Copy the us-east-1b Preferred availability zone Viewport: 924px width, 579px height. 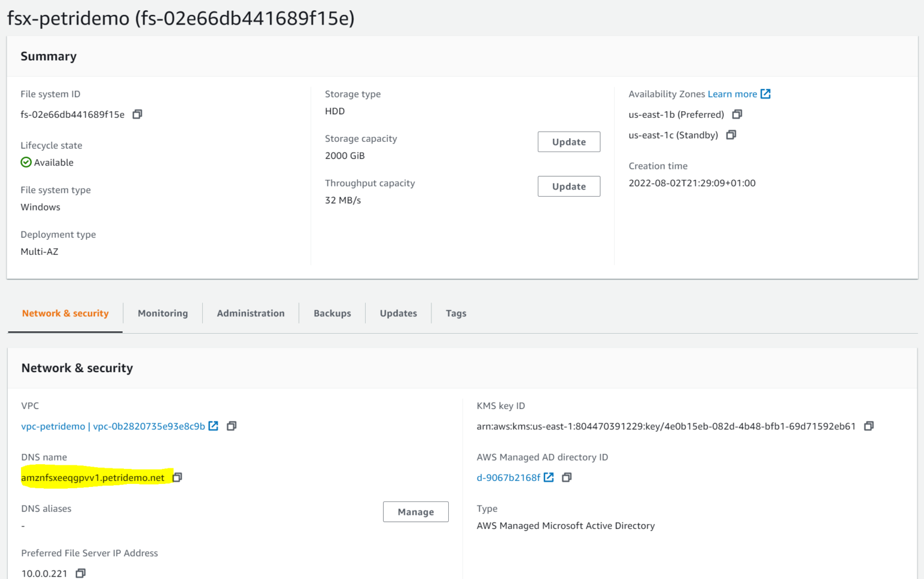click(x=737, y=114)
